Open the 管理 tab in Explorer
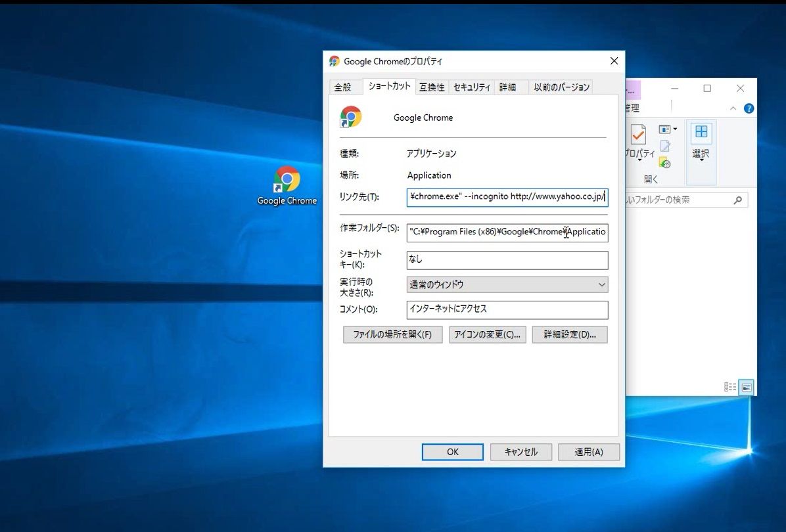Image resolution: width=786 pixels, height=532 pixels. tap(633, 108)
